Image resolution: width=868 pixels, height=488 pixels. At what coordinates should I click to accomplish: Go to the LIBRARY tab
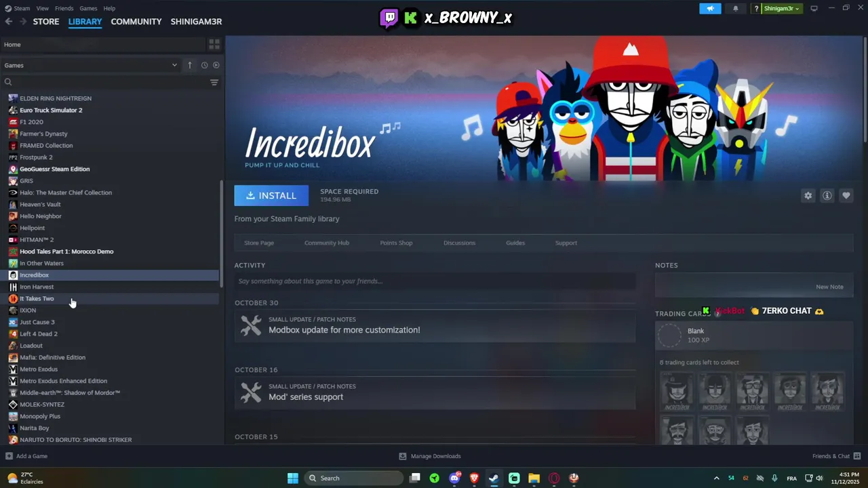click(x=85, y=22)
